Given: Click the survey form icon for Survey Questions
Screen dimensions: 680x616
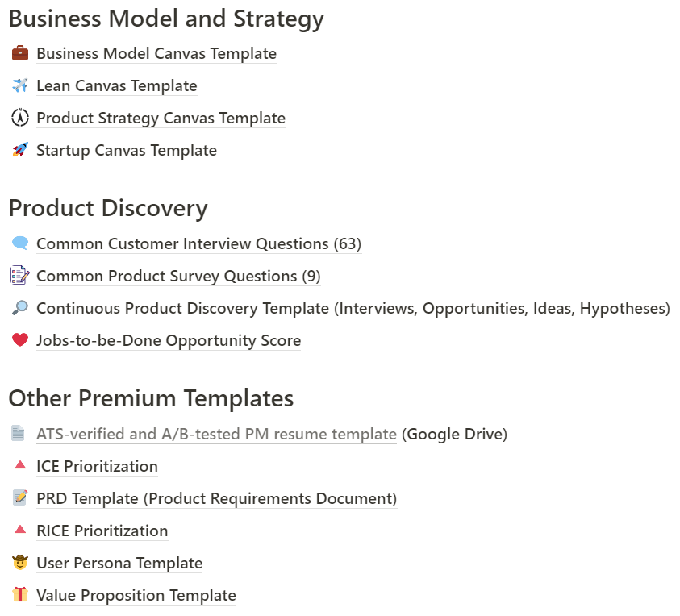Looking at the screenshot, I should pyautogui.click(x=20, y=275).
